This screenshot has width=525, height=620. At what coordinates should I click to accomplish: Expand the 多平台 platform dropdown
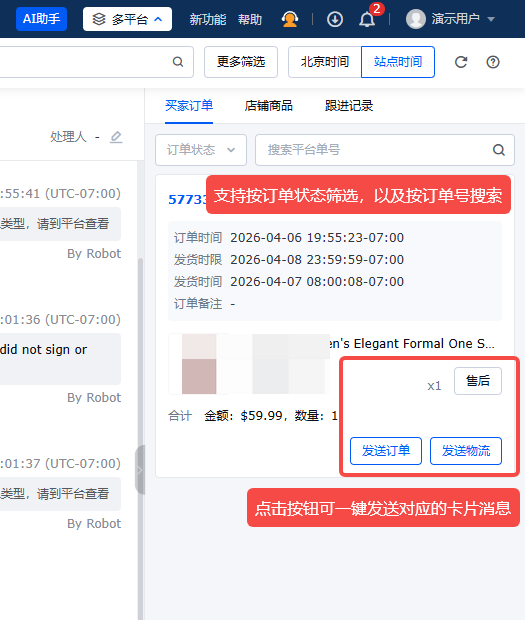coord(127,19)
